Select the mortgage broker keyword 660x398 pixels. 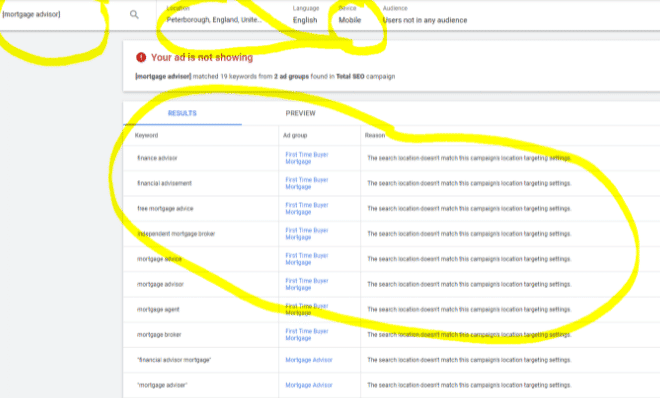point(159,335)
